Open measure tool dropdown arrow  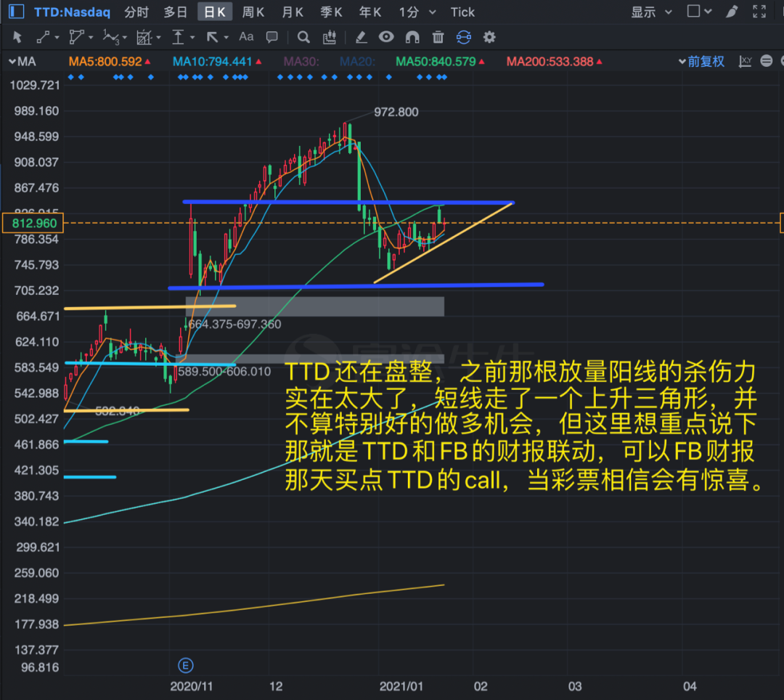[x=192, y=38]
